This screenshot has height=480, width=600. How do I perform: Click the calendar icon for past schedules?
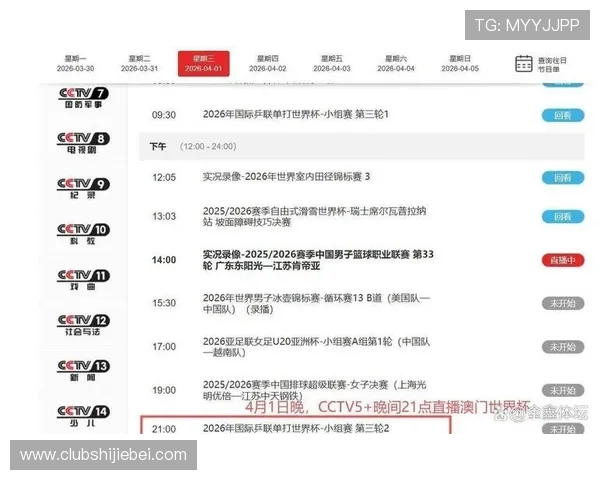(x=523, y=64)
